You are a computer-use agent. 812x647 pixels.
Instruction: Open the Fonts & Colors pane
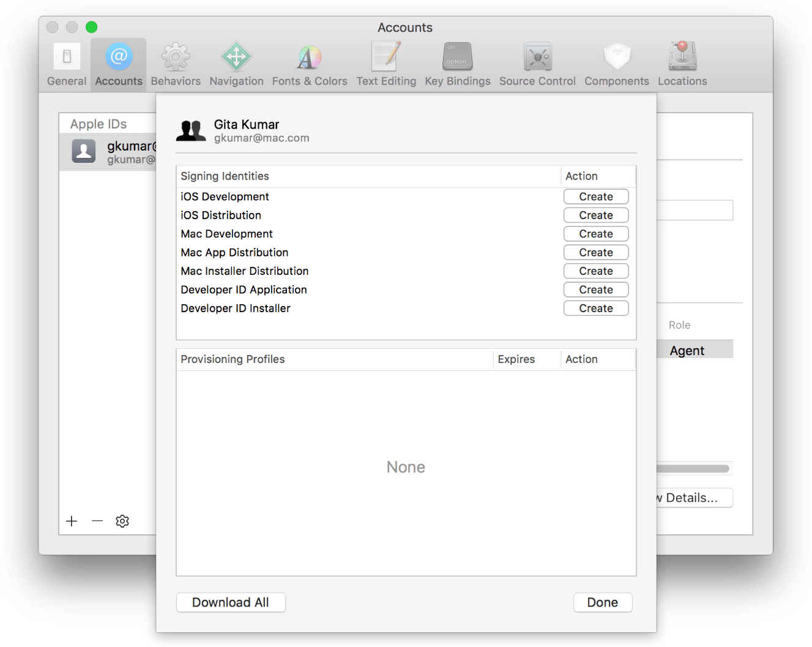[310, 63]
